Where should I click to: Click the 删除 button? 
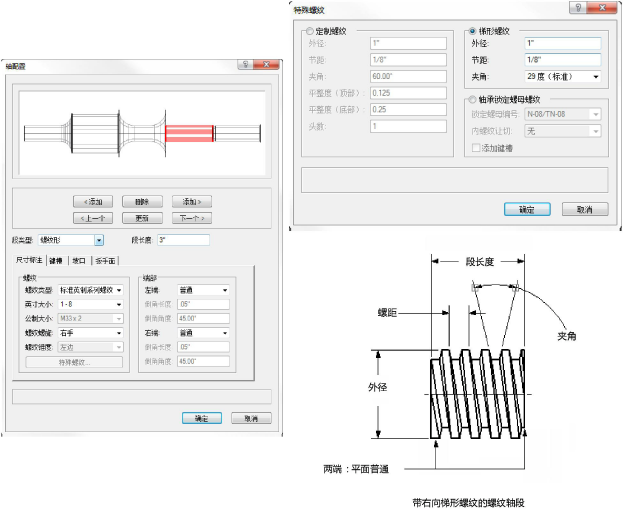[142, 201]
